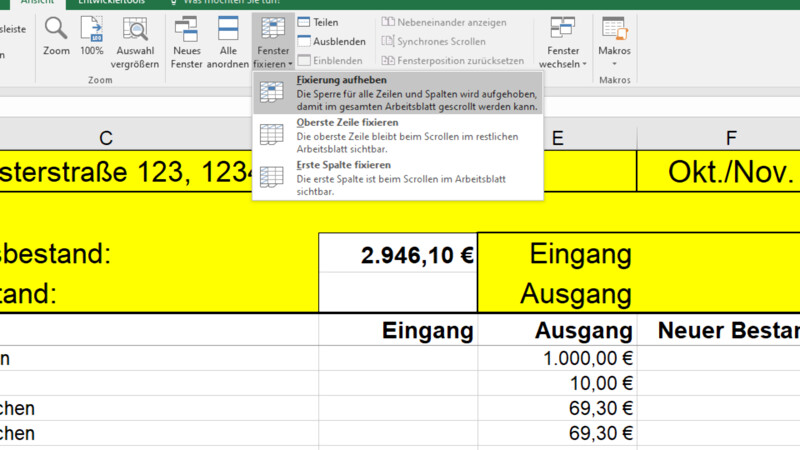Viewport: 800px width, 450px height.
Task: Click the Zoom magnifier icon
Action: (x=56, y=29)
